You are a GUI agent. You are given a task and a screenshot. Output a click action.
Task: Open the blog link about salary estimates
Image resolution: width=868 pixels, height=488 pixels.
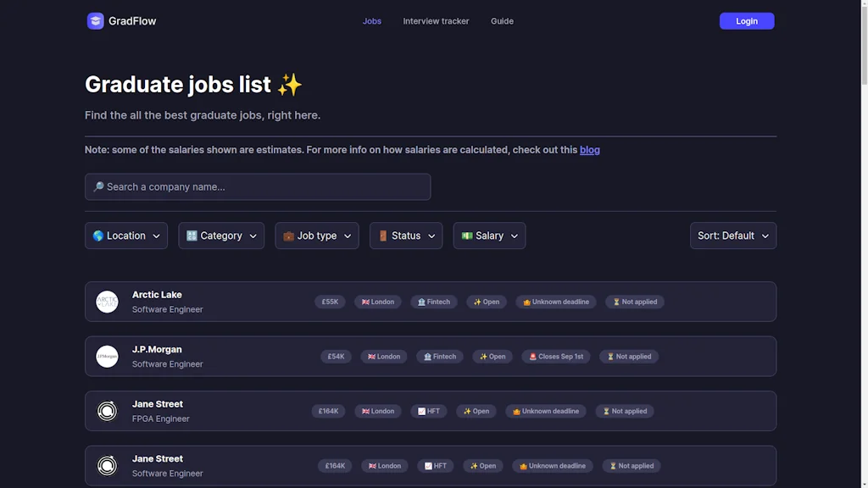point(590,149)
